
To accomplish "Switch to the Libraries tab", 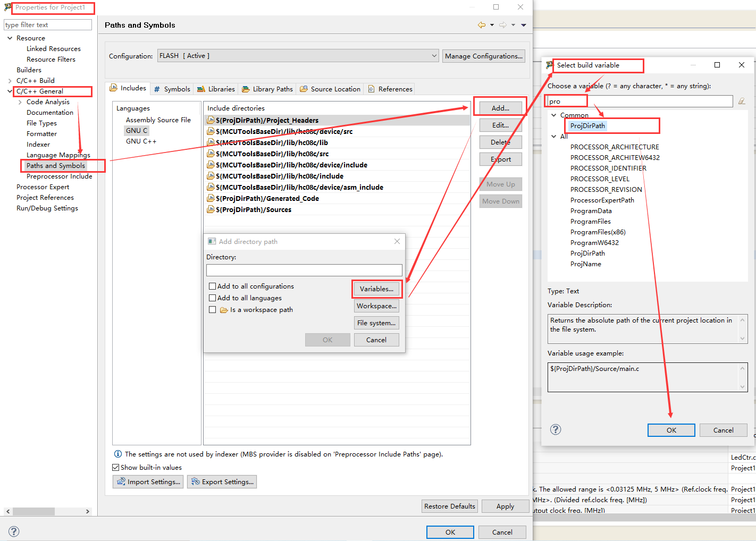I will point(216,89).
